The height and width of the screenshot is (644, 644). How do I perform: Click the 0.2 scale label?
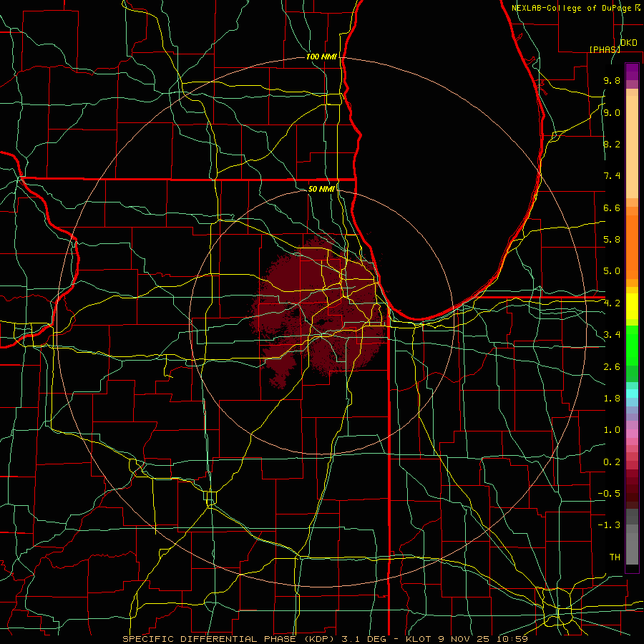pyautogui.click(x=612, y=462)
